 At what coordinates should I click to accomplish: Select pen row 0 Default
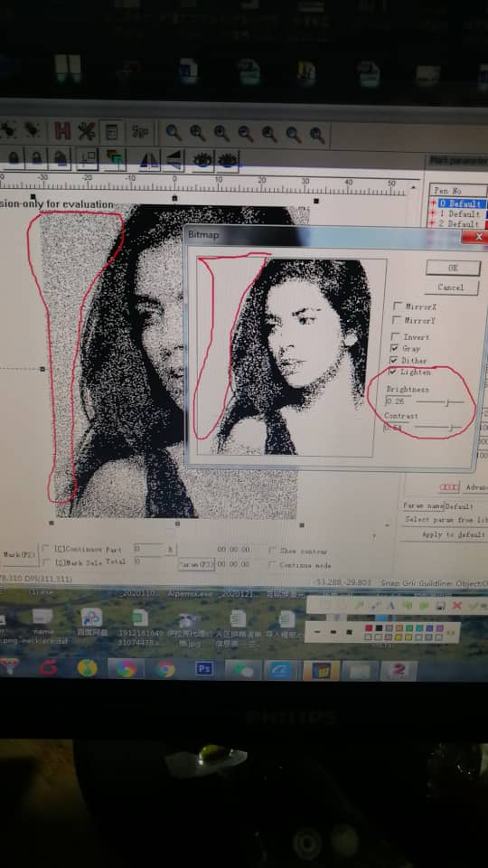(458, 203)
